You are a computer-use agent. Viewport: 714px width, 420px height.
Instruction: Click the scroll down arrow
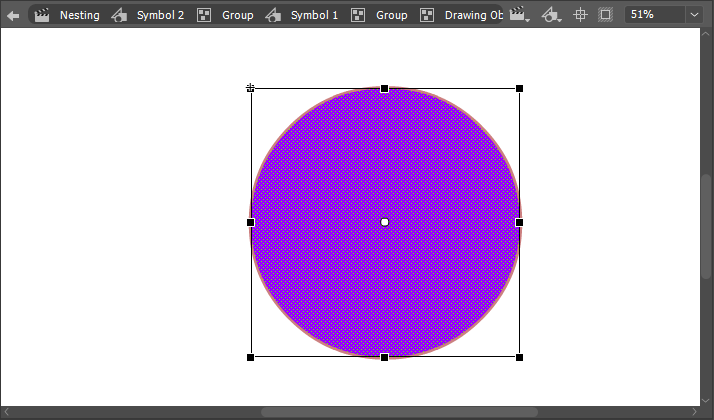pos(706,400)
